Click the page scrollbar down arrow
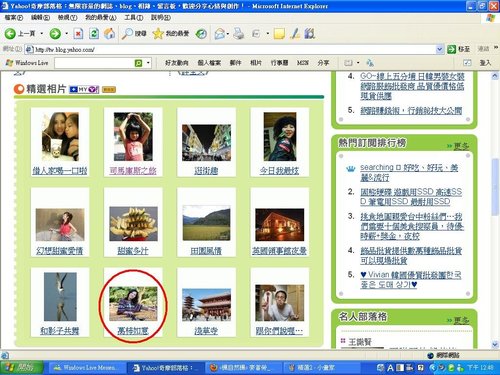This screenshot has height=375, width=500. 495,344
